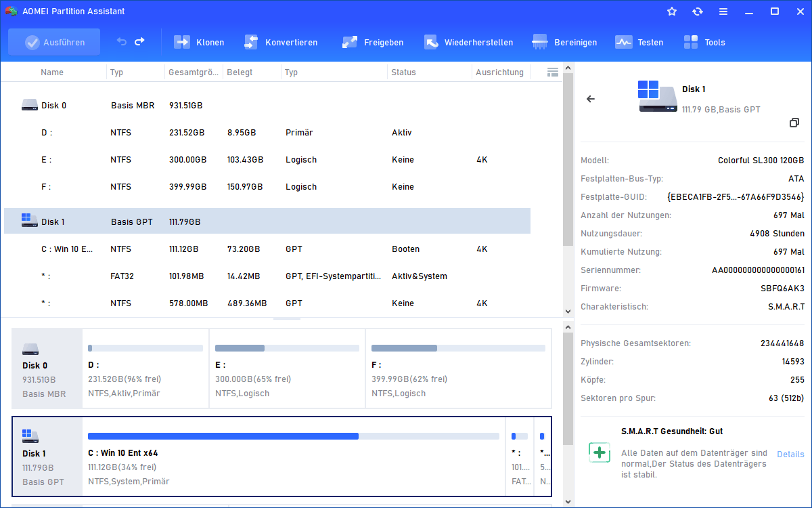Click the redo arrow icon
Image resolution: width=812 pixels, height=508 pixels.
[139, 42]
